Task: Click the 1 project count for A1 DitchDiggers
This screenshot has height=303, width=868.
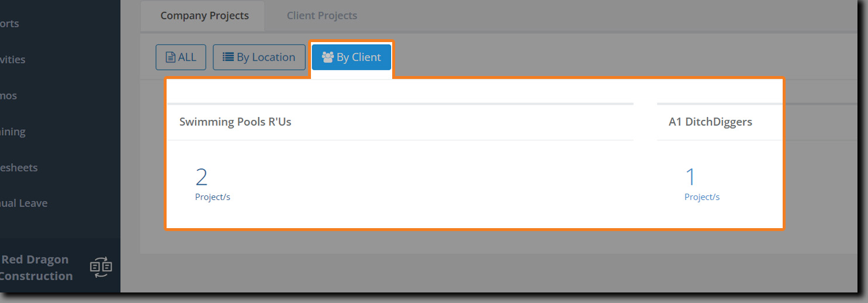Action: click(690, 177)
